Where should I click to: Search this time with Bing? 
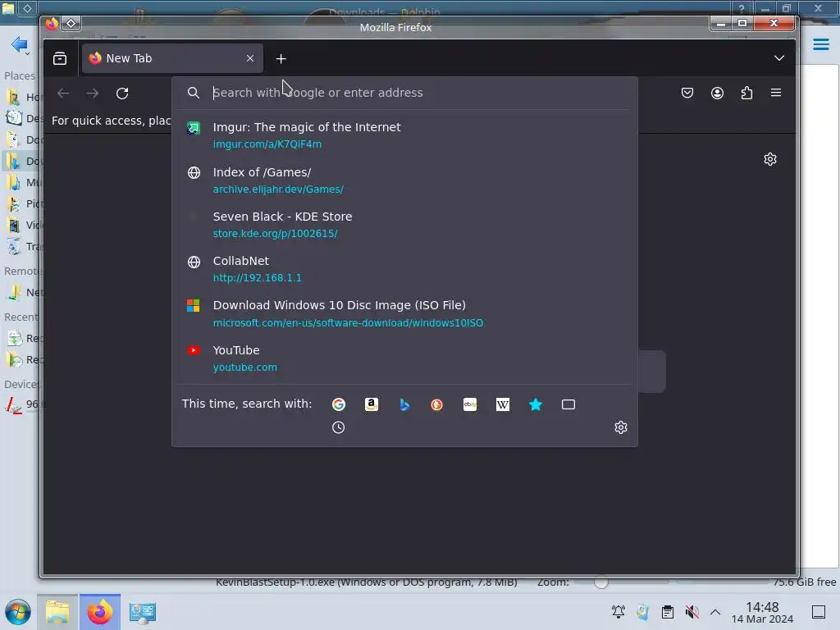point(404,404)
